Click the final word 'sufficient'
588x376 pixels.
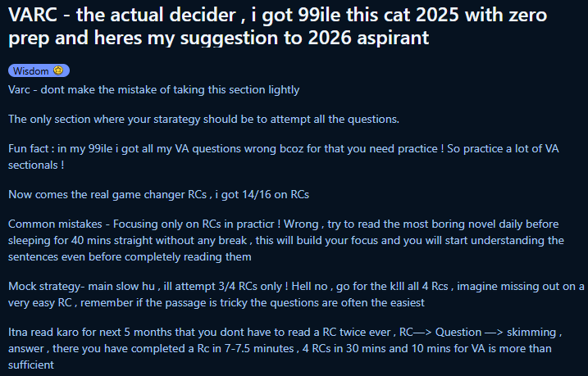point(31,365)
